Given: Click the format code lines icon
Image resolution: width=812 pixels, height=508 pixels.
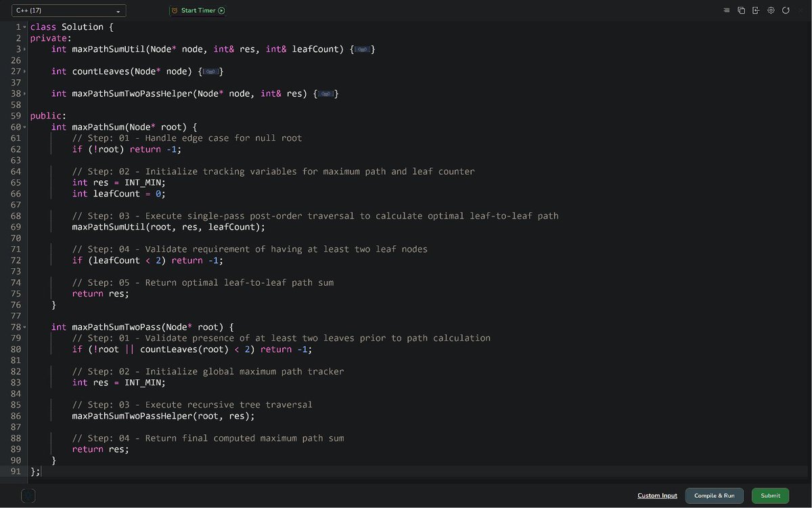Looking at the screenshot, I should click(x=727, y=11).
